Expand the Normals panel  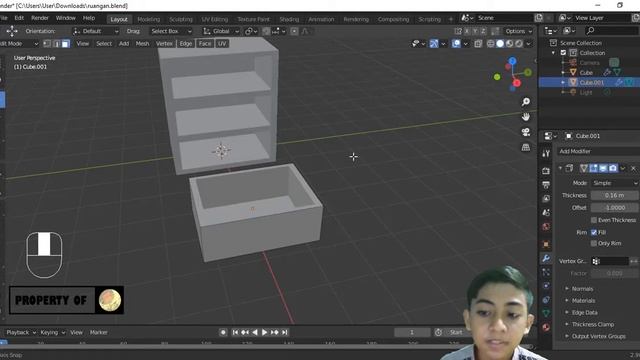pyautogui.click(x=582, y=289)
